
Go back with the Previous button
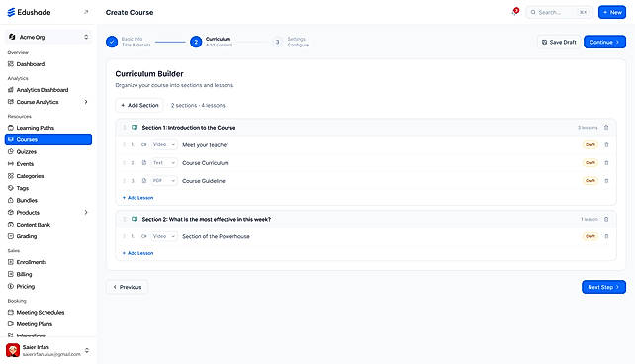click(x=128, y=287)
